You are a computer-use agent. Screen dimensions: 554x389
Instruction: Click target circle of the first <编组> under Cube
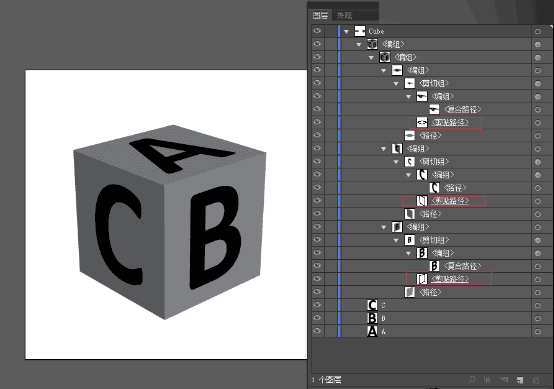point(538,45)
